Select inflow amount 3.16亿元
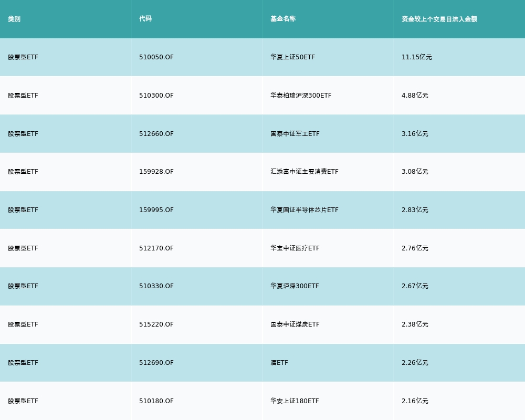Viewport: 525px width, 420px height. point(415,134)
